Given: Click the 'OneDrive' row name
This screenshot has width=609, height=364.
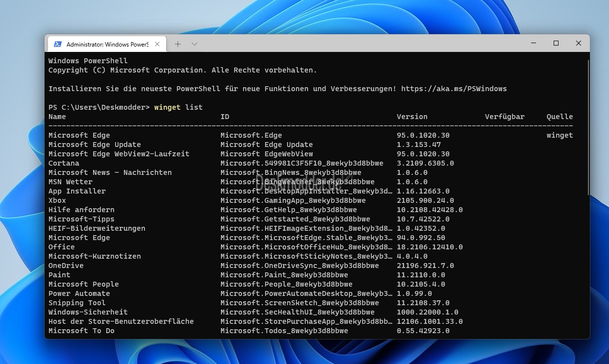Looking at the screenshot, I should 66,266.
